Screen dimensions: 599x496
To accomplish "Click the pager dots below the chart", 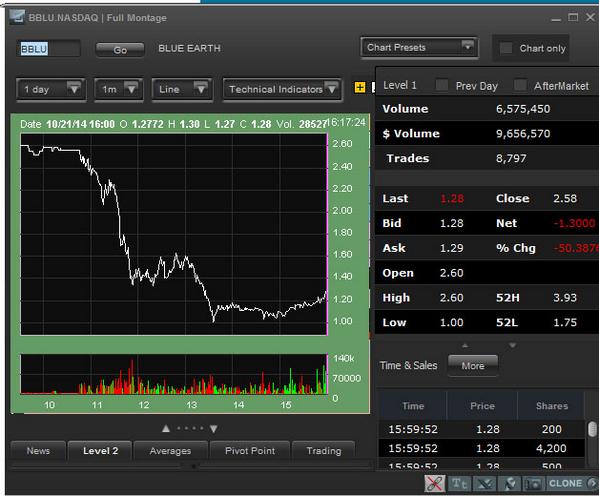I will pyautogui.click(x=190, y=428).
